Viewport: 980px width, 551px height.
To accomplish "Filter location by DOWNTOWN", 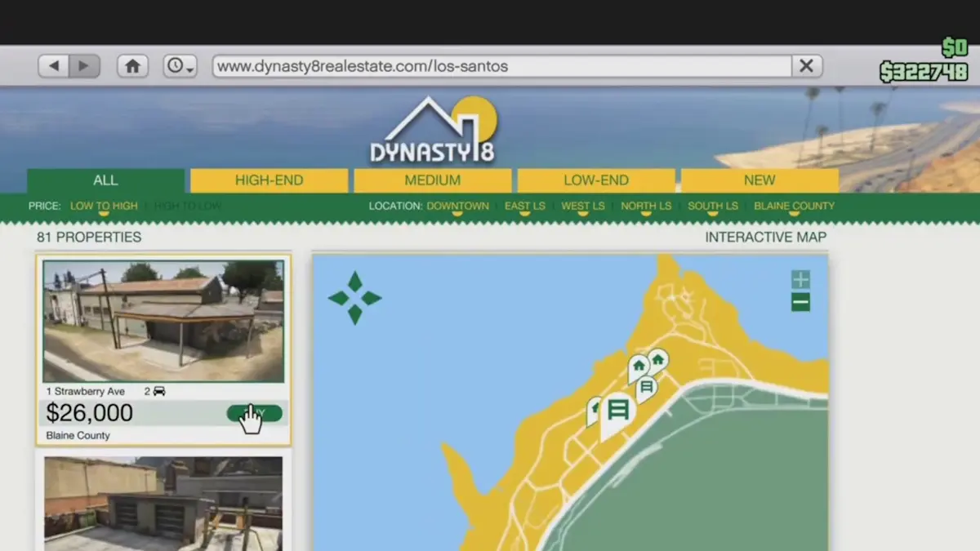I will coord(457,206).
